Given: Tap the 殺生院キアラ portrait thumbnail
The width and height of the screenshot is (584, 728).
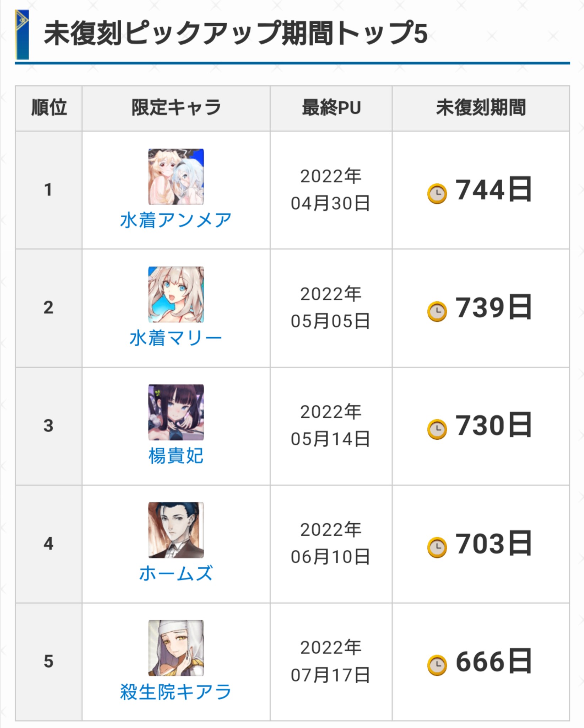Looking at the screenshot, I should click(176, 648).
